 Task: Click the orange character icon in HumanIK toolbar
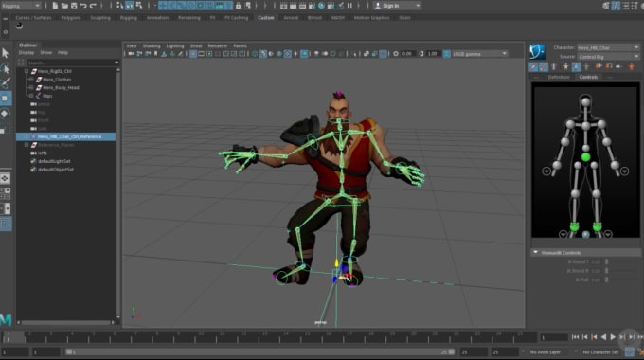(x=632, y=66)
